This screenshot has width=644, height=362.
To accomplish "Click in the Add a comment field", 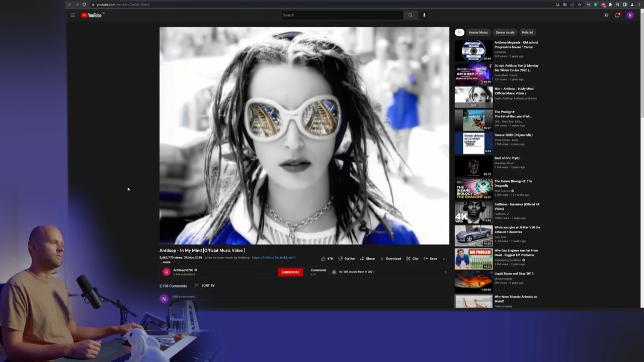I will click(309, 297).
